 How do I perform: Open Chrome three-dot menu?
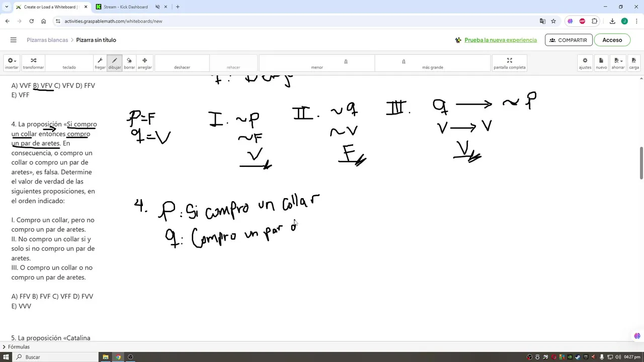coord(635,21)
